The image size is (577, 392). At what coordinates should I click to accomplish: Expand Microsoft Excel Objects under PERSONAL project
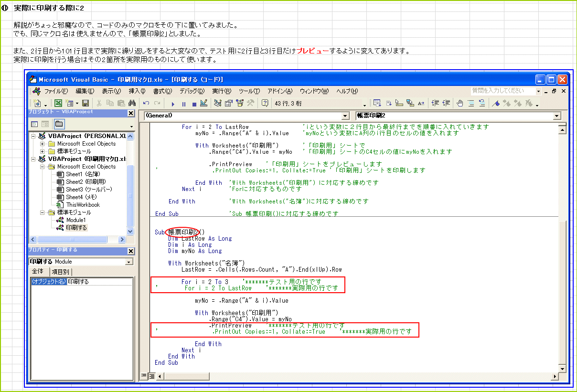pyautogui.click(x=43, y=144)
